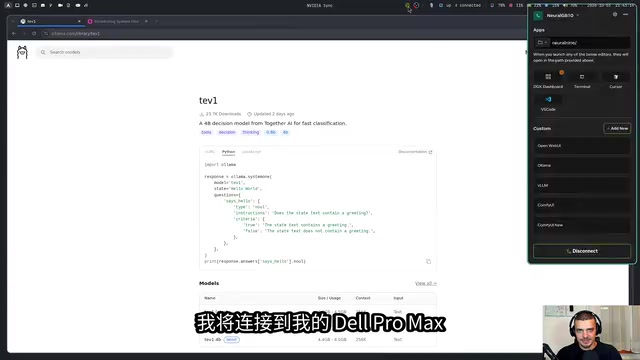Click the Context column header
The width and height of the screenshot is (640, 360).
363,298
